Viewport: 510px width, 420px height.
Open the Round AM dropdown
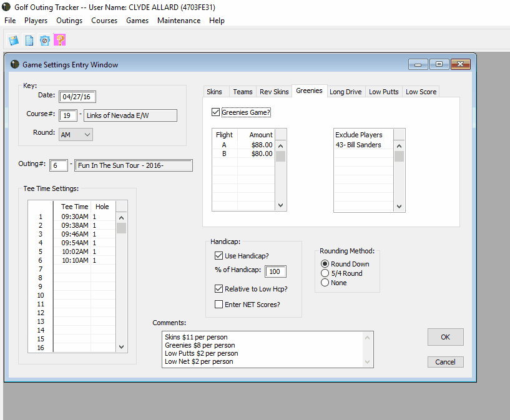[x=76, y=135]
